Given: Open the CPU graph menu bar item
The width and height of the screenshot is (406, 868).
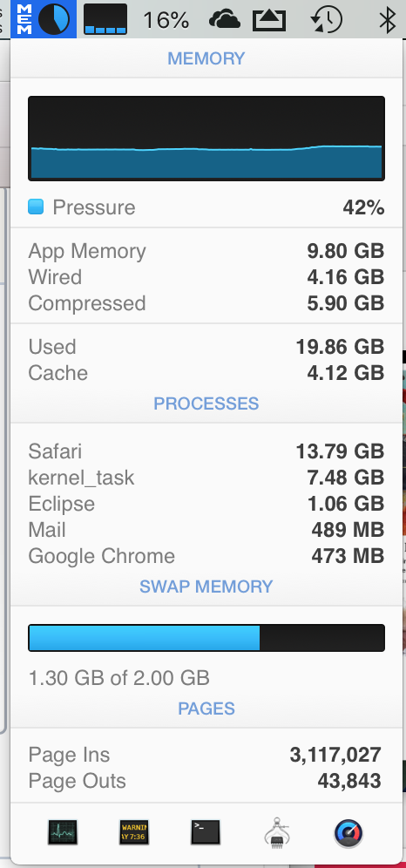Looking at the screenshot, I should click(105, 19).
